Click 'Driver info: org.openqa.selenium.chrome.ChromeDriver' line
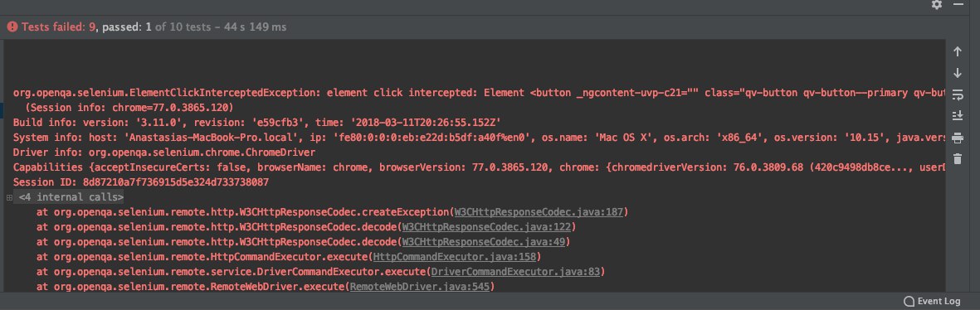 click(x=163, y=153)
